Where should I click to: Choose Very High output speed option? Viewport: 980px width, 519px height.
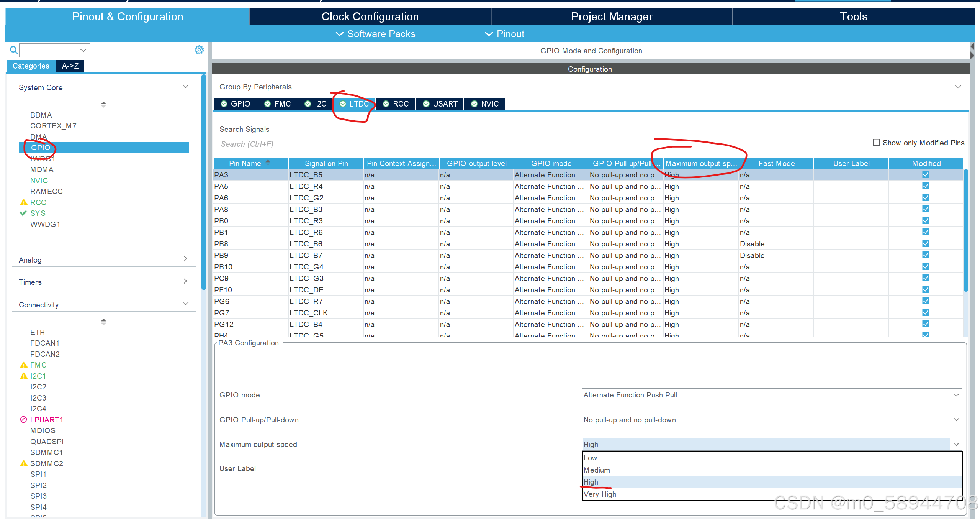pyautogui.click(x=600, y=494)
